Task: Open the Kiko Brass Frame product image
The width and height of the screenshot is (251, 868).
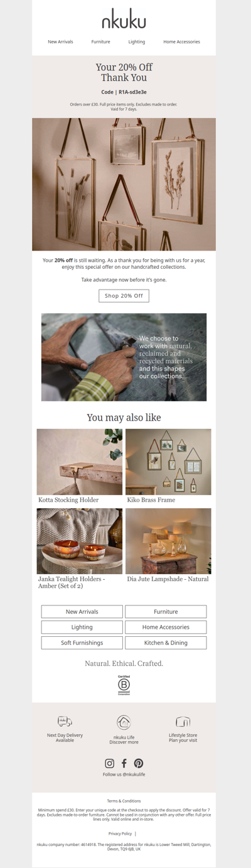Action: tap(168, 462)
